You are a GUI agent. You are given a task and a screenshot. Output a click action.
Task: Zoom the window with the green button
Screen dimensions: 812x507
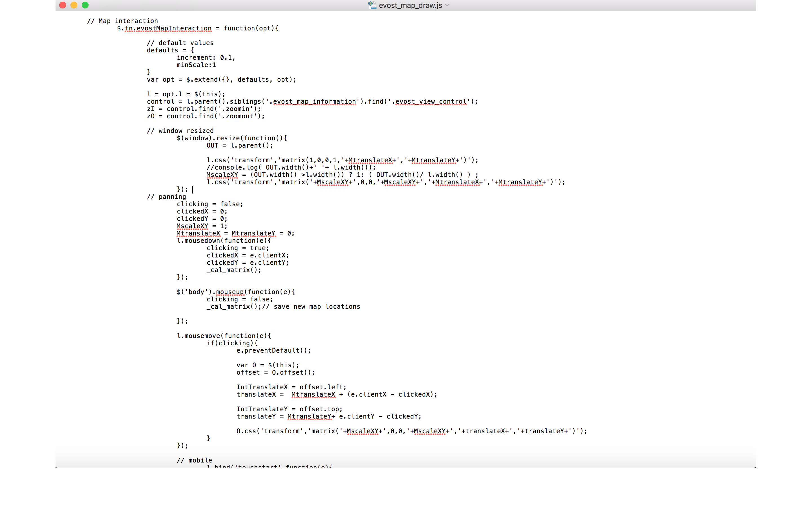coord(85,5)
